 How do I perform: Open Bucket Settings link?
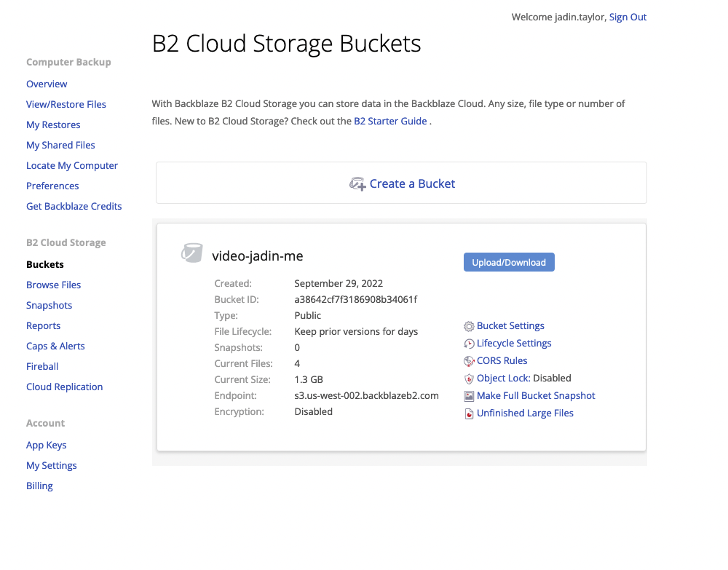[x=510, y=326]
